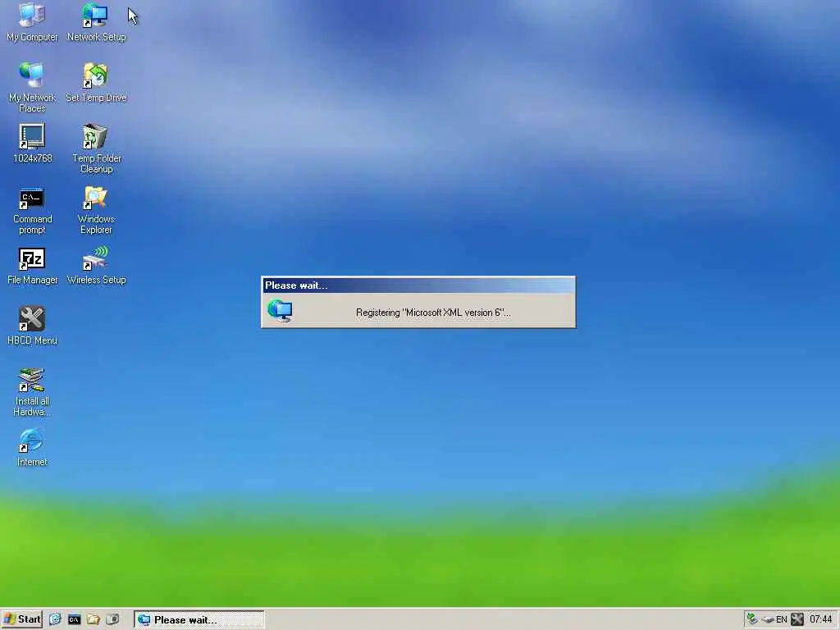Select the Temp Folder Cleanup icon
This screenshot has height=630, width=840.
(96, 148)
